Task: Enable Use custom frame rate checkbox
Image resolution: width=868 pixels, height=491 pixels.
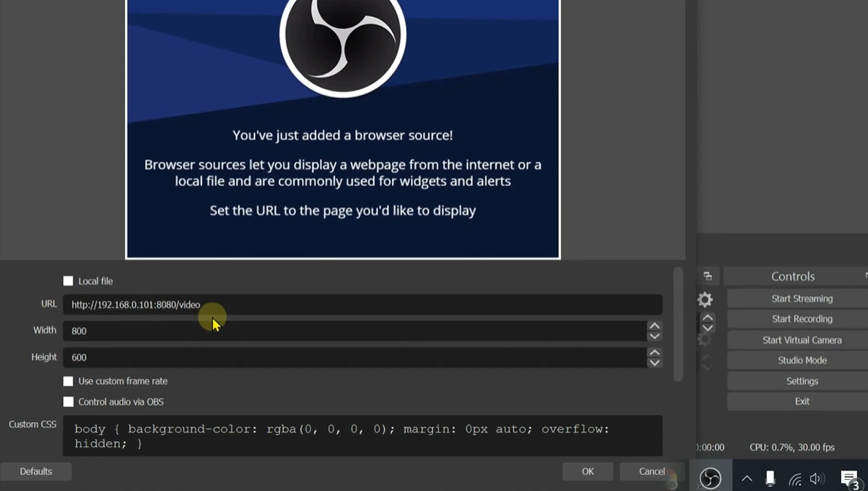Action: click(68, 382)
